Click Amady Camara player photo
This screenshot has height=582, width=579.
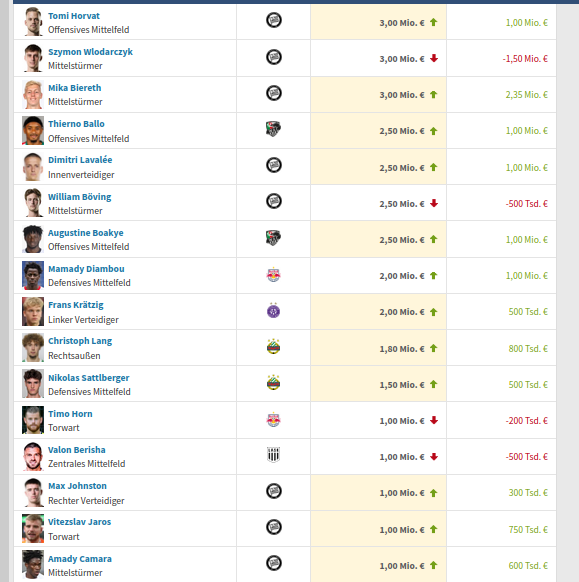(x=33, y=565)
